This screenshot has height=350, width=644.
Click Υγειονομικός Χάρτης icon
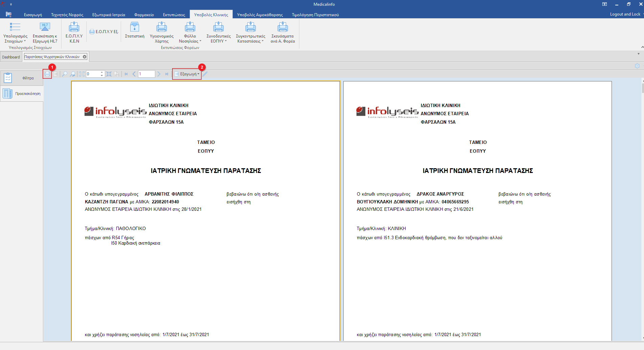[162, 33]
